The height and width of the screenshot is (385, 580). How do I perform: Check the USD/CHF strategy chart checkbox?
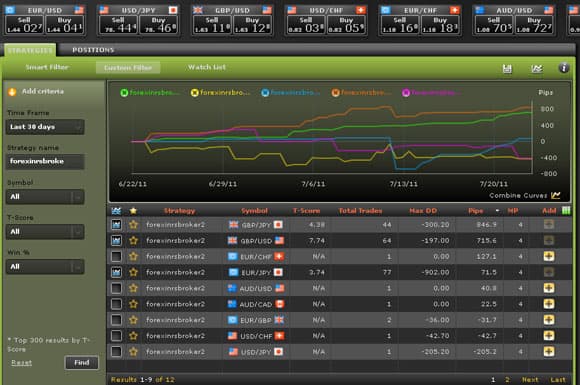point(116,335)
